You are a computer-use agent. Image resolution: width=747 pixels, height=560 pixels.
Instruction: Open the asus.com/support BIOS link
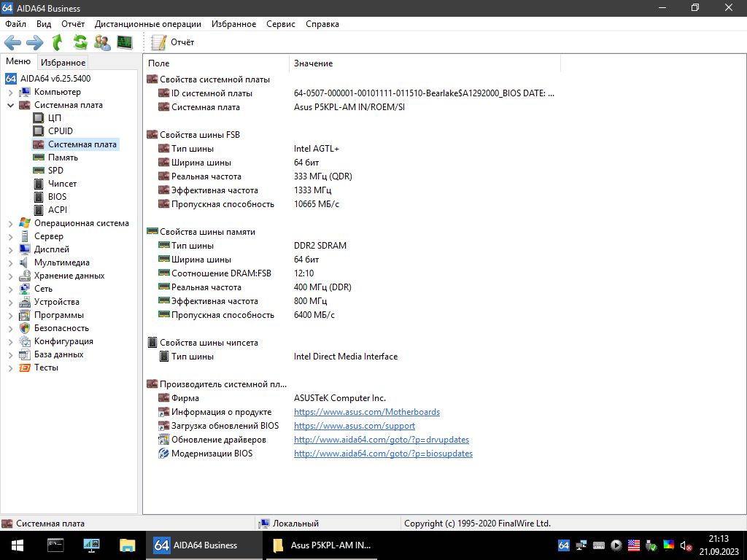[355, 426]
